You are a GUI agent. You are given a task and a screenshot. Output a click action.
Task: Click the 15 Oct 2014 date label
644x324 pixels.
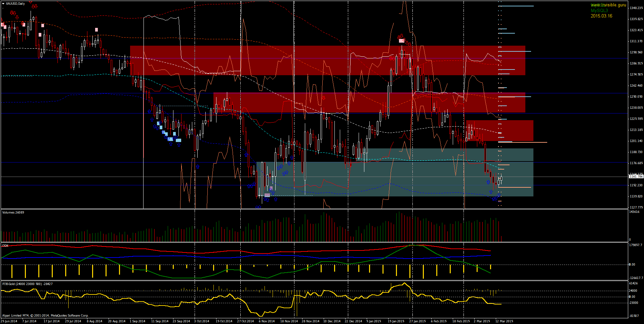(x=224, y=321)
